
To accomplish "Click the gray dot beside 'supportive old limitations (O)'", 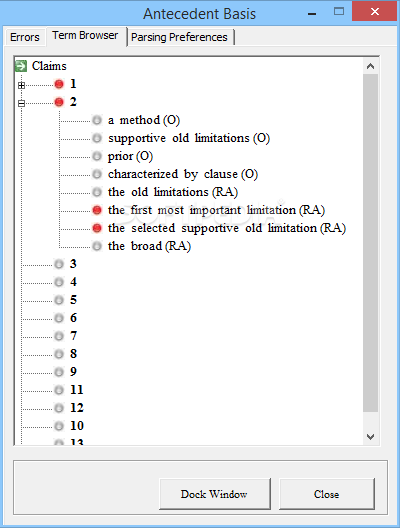I will point(97,138).
